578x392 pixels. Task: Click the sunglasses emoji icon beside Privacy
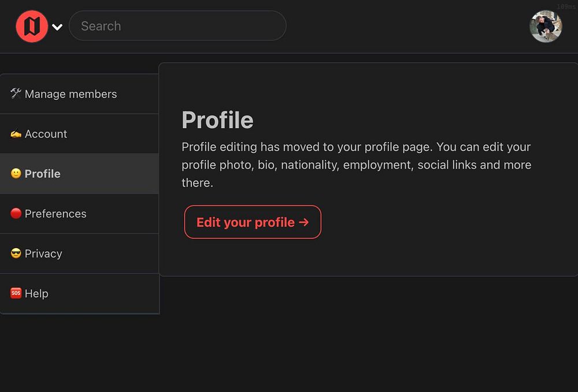(x=16, y=253)
